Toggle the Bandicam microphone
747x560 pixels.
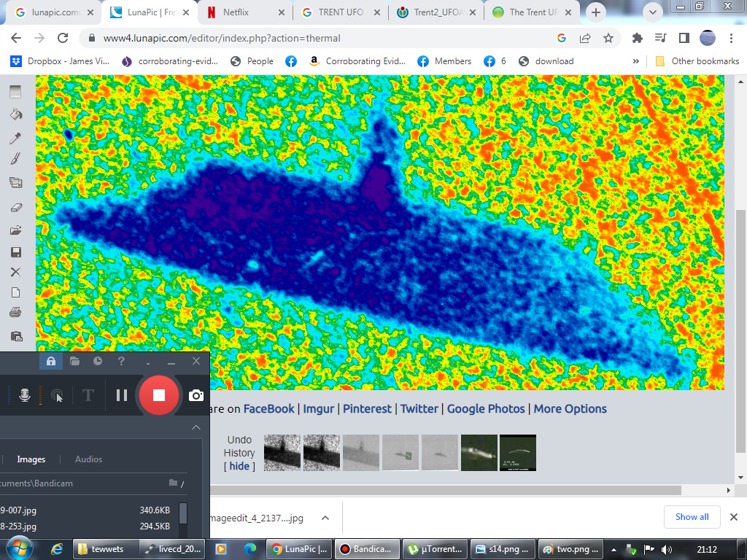coord(25,395)
